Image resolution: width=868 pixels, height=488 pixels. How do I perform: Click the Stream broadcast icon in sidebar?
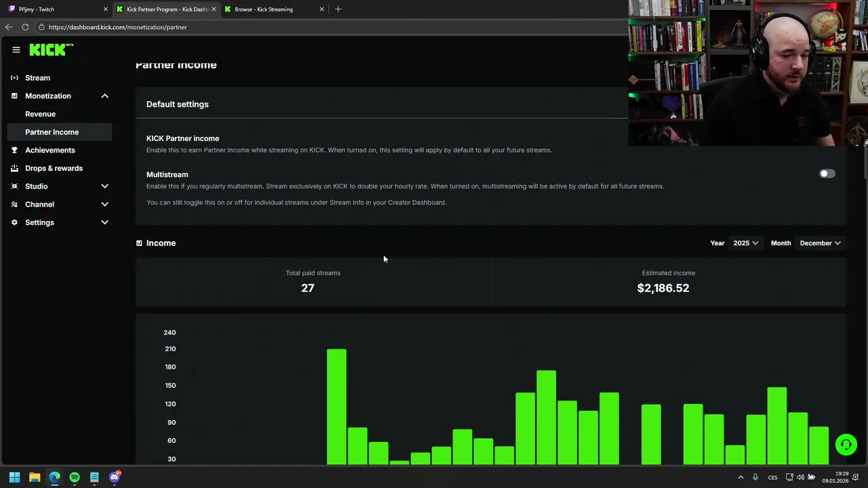(x=14, y=78)
